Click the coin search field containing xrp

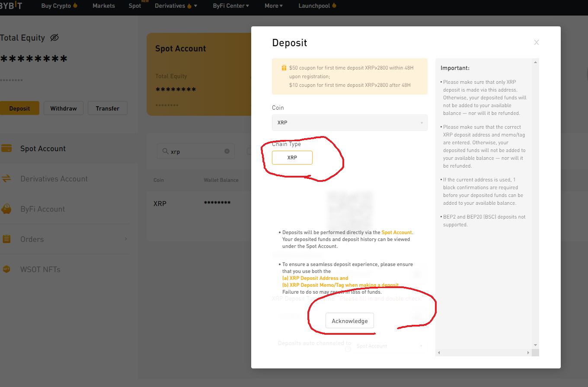pos(196,152)
